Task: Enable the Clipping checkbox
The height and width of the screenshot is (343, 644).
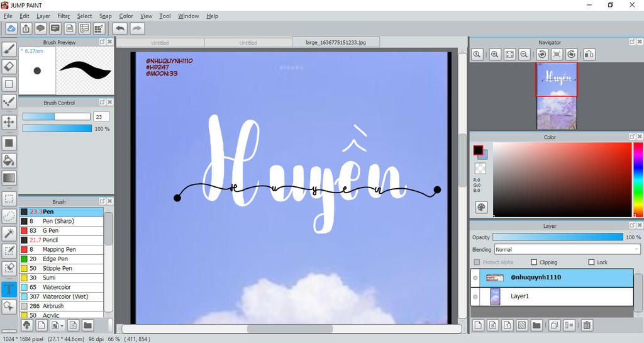Action: coord(534,262)
